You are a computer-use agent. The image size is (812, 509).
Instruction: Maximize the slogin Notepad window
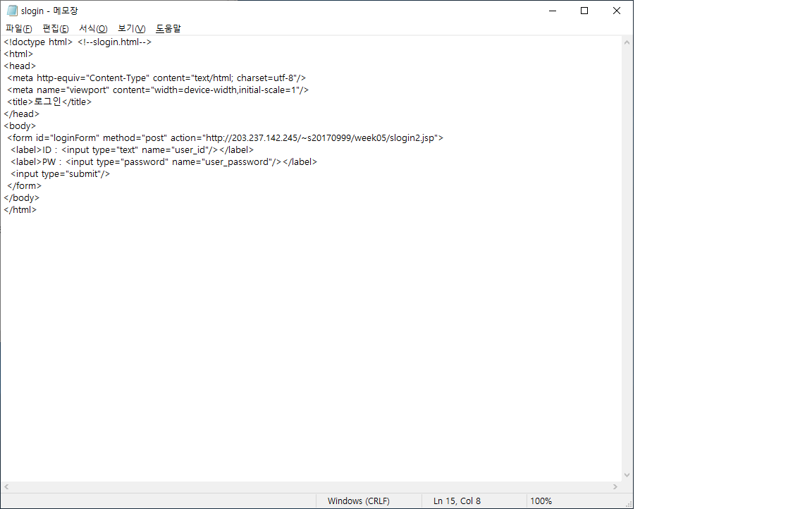tap(584, 11)
